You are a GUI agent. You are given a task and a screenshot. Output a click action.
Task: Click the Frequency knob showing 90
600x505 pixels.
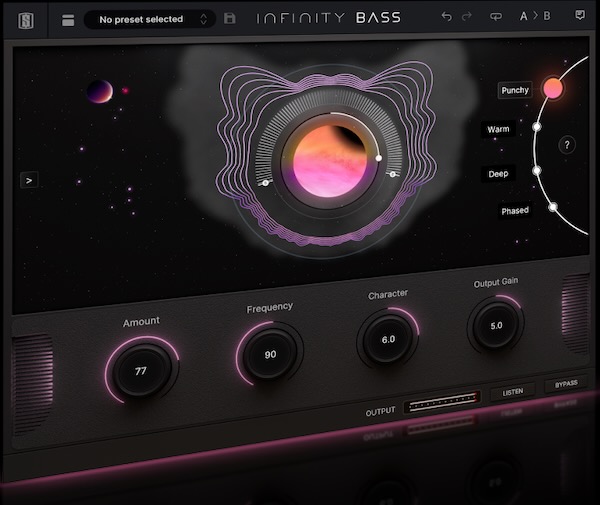coord(270,354)
